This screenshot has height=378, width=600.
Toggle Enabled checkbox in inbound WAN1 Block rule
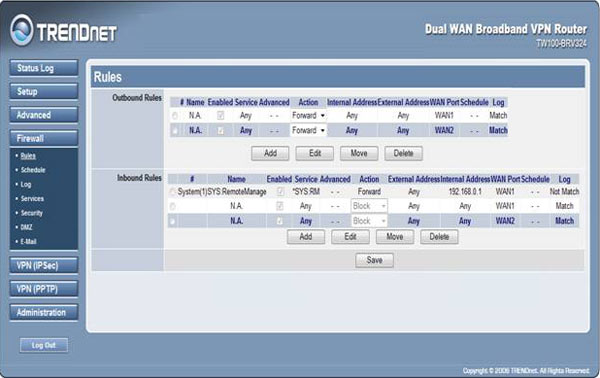point(280,206)
